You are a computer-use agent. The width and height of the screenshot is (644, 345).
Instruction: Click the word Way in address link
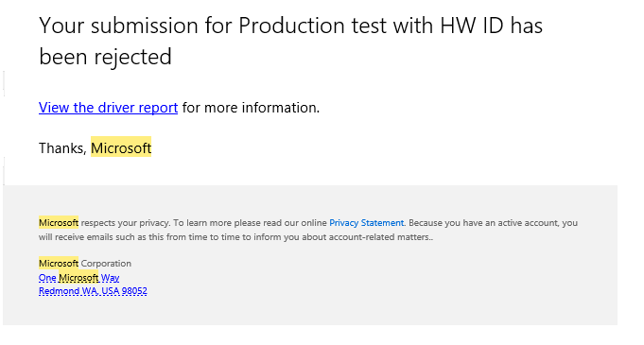[x=110, y=278]
